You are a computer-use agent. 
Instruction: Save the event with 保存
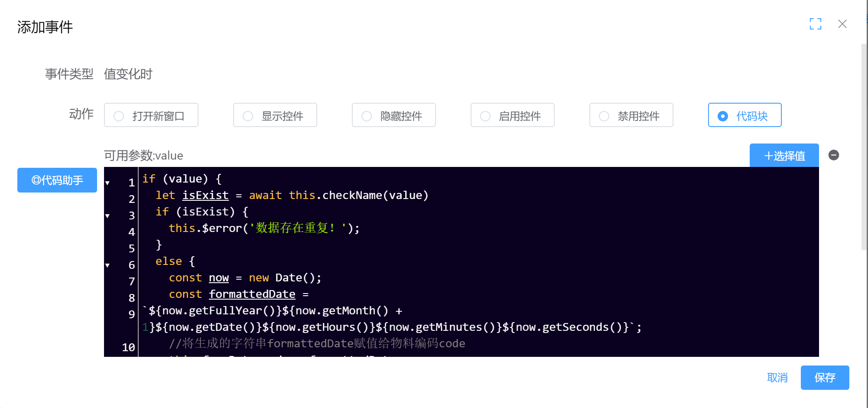tap(825, 378)
